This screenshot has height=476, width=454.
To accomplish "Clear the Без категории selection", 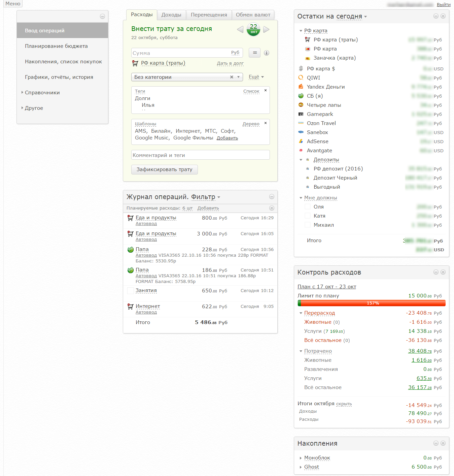I will [232, 77].
